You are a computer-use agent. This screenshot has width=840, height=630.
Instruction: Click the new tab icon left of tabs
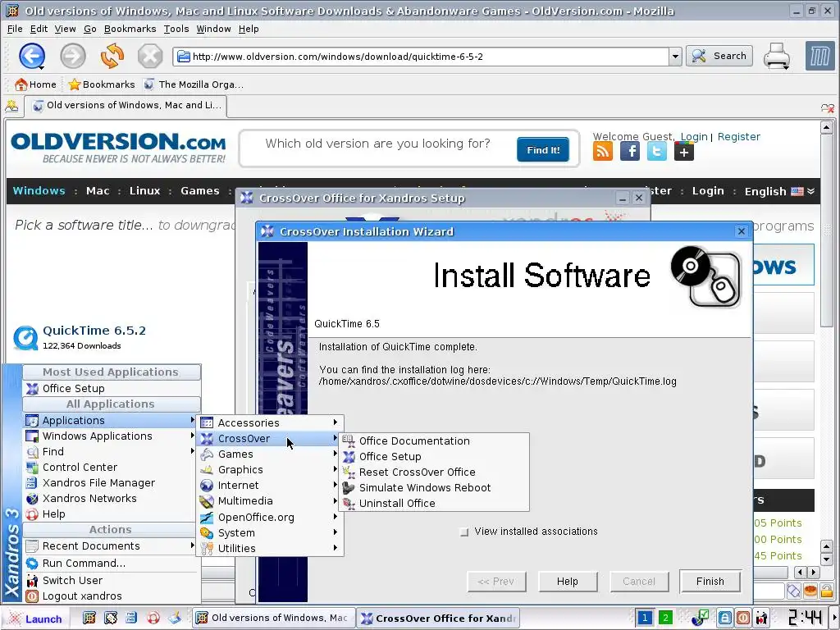[x=11, y=106]
